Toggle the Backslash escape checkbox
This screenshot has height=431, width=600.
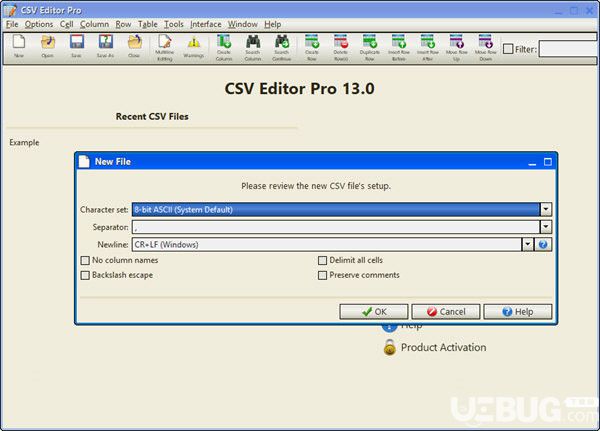pyautogui.click(x=85, y=276)
